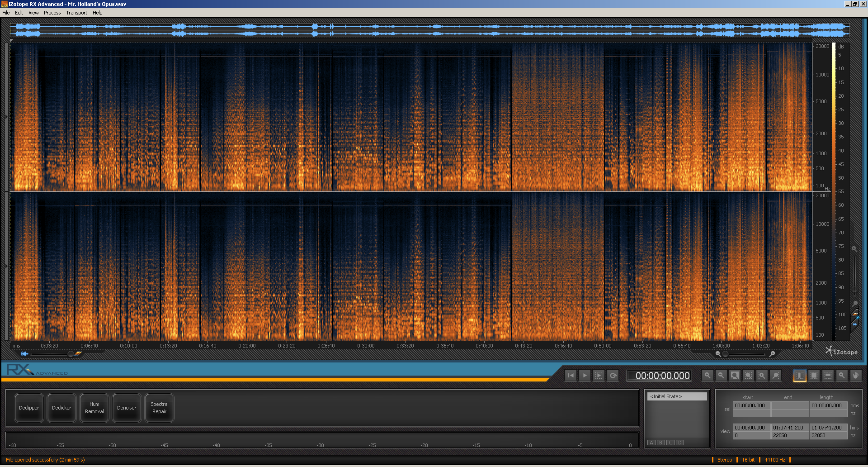This screenshot has height=467, width=868.
Task: Select the Initial State history entry
Action: point(677,396)
